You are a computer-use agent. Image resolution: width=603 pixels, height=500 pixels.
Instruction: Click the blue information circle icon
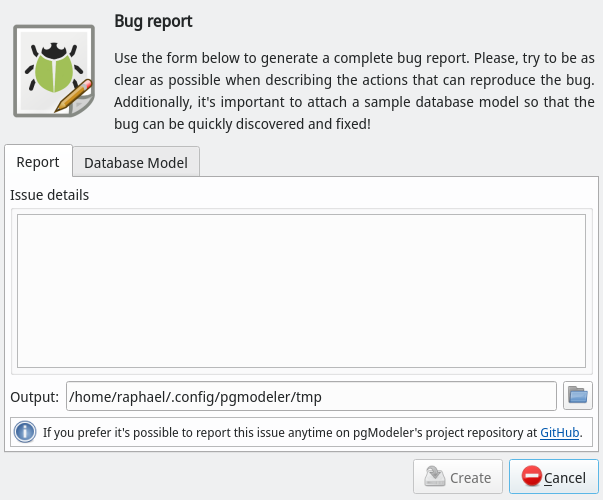point(25,432)
